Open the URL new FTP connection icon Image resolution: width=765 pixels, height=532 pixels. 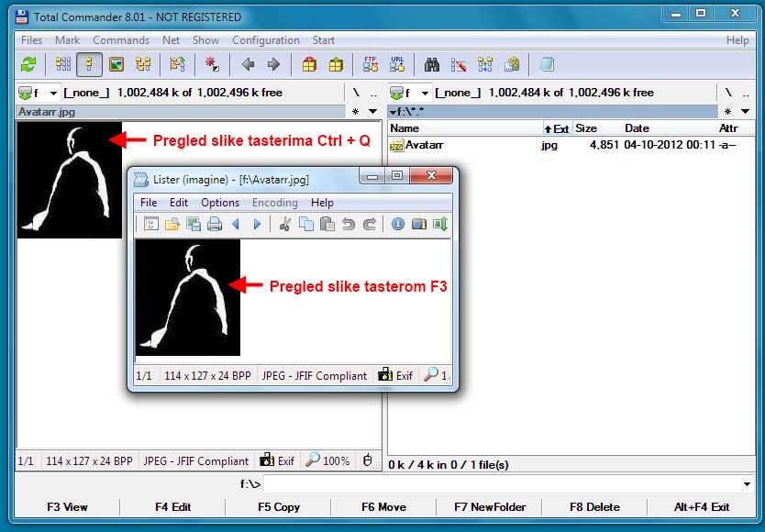pyautogui.click(x=397, y=64)
